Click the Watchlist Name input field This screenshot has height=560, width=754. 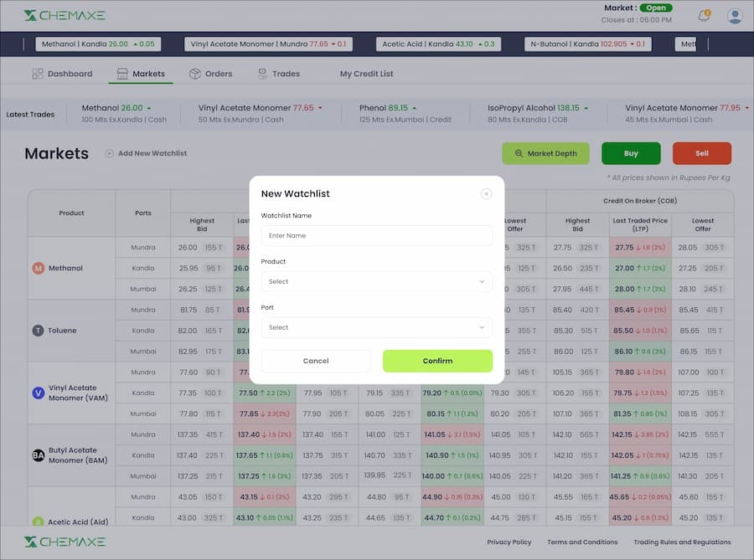376,235
